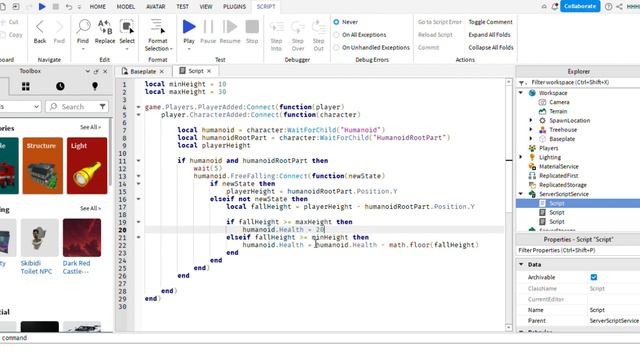Select the On Unhandled Exceptions option
The image size is (640, 360).
point(336,48)
